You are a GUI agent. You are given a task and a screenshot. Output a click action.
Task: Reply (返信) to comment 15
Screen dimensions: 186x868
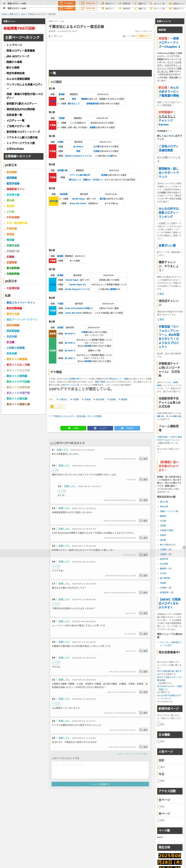point(143,555)
